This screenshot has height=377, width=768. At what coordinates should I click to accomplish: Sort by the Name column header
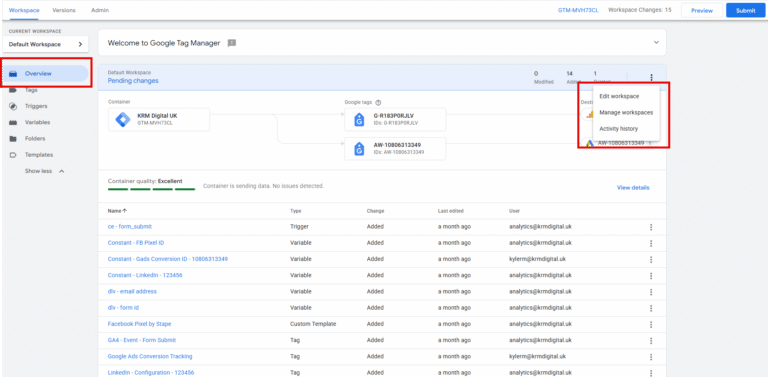(117, 211)
